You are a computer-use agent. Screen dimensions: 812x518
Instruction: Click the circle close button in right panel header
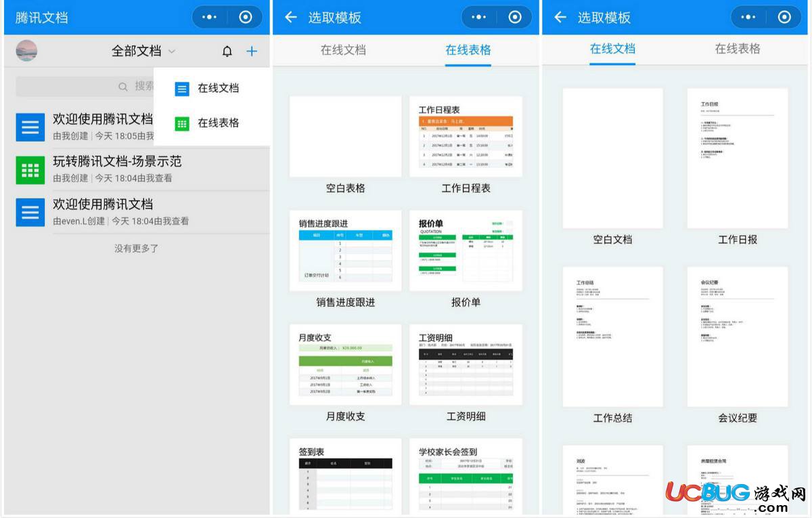784,17
